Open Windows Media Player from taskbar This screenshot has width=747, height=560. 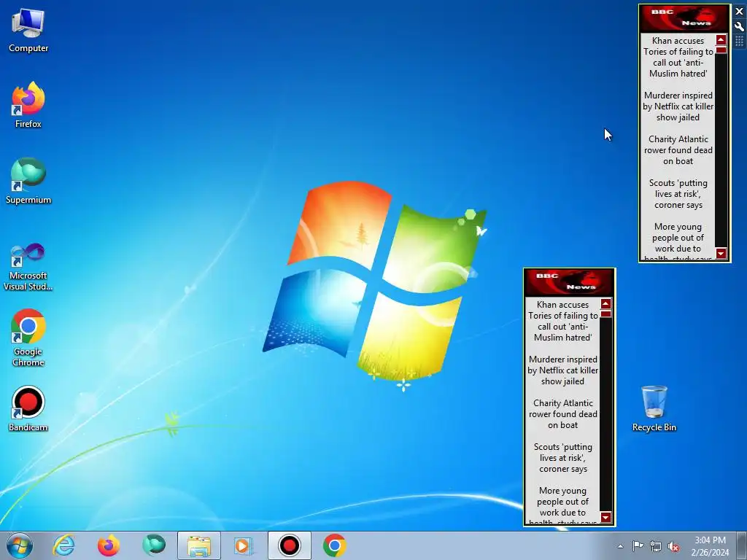(x=244, y=545)
